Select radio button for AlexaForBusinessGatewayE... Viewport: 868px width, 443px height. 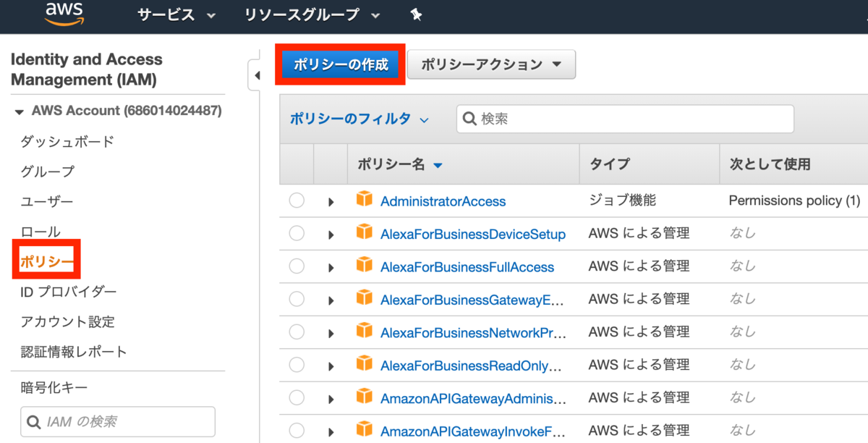click(x=297, y=299)
